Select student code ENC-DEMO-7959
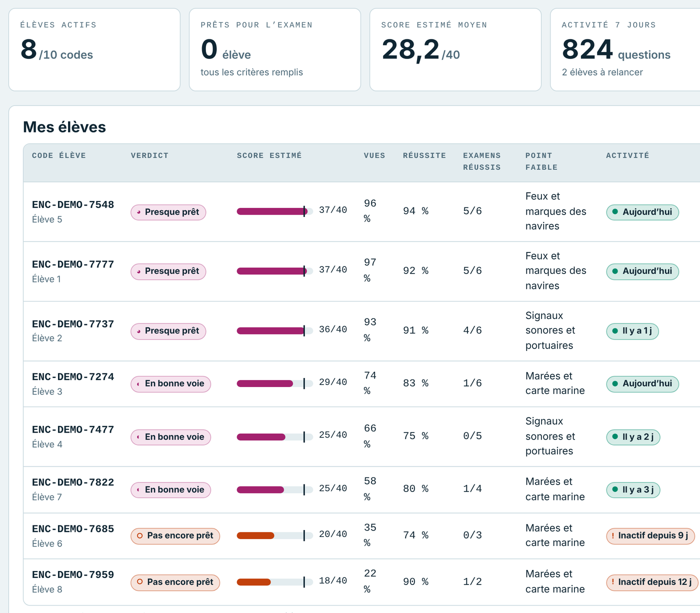This screenshot has width=700, height=613. (73, 575)
